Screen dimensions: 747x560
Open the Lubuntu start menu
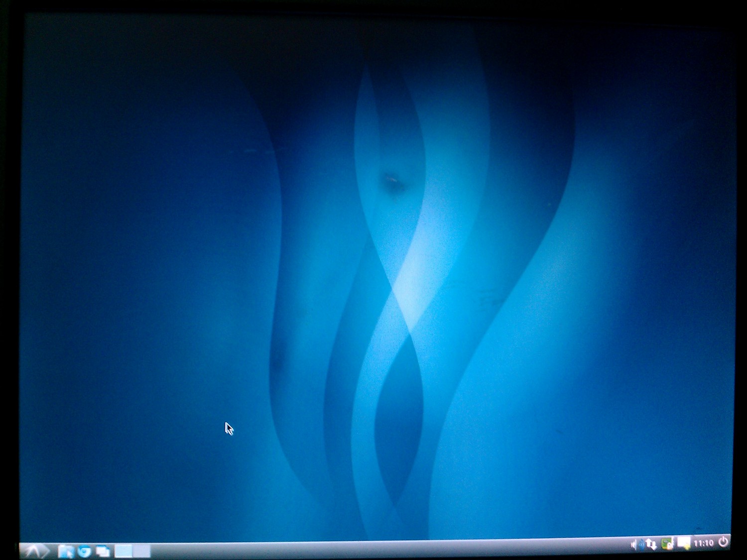pyautogui.click(x=34, y=551)
